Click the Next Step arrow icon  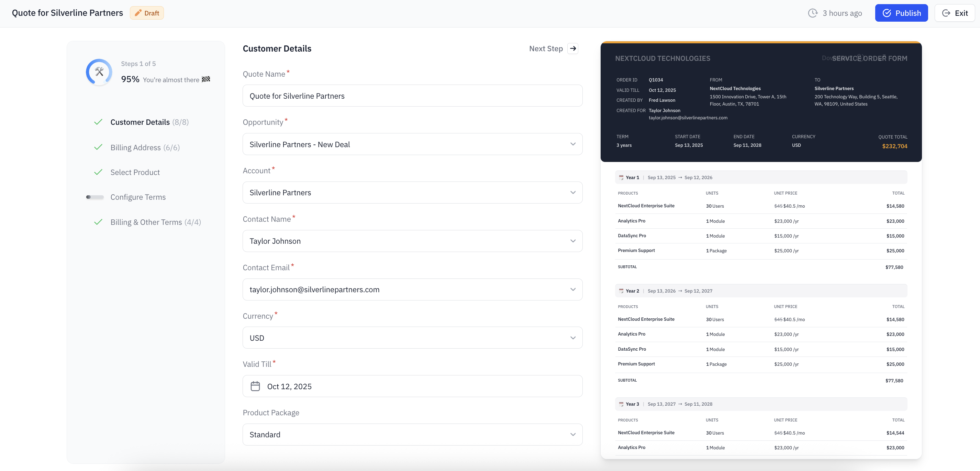coord(572,48)
